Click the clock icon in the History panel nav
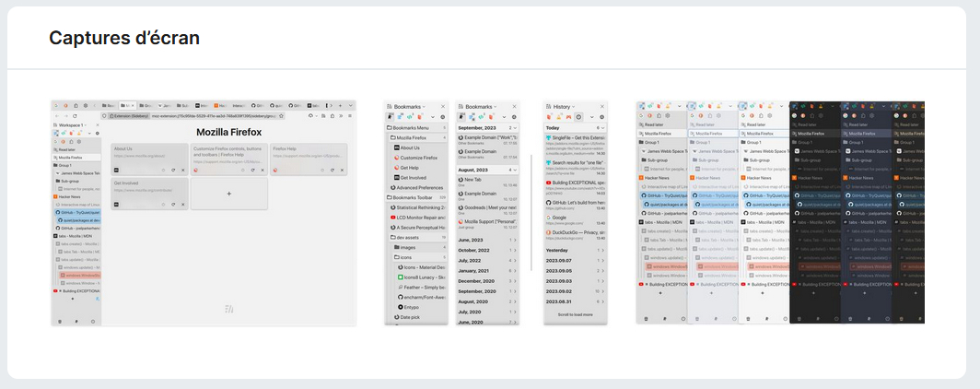The image size is (980, 389). point(578,117)
